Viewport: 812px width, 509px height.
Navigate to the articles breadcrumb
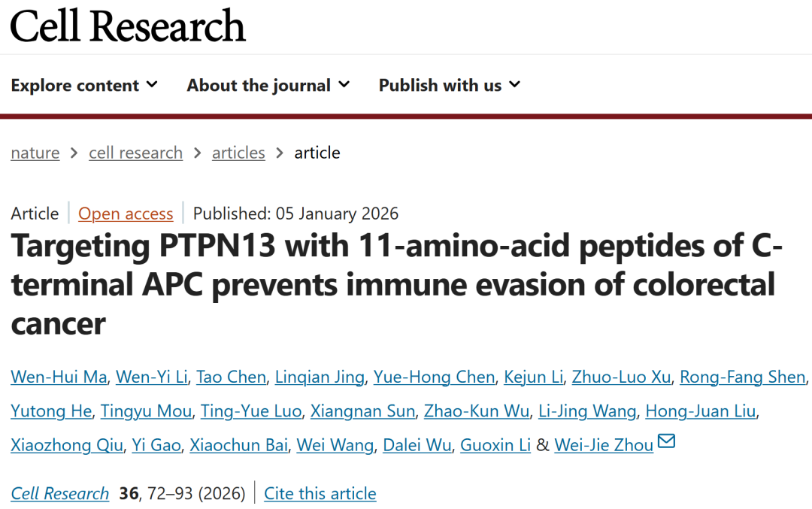238,153
